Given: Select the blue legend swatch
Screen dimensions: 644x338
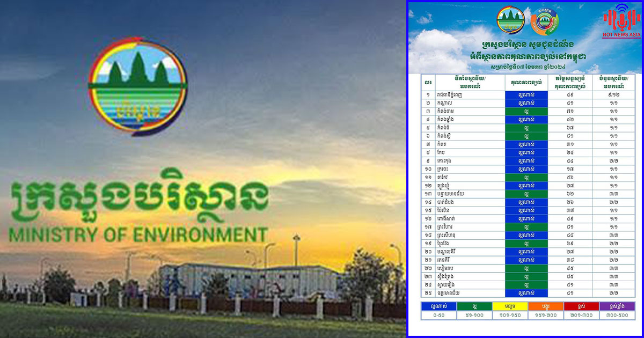Looking at the screenshot, I should (438, 306).
